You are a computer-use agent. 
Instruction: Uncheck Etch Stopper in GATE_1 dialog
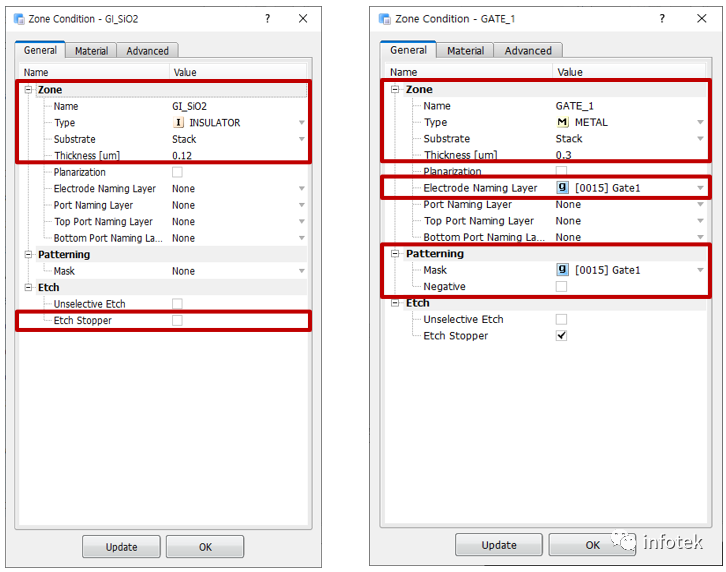tap(561, 336)
